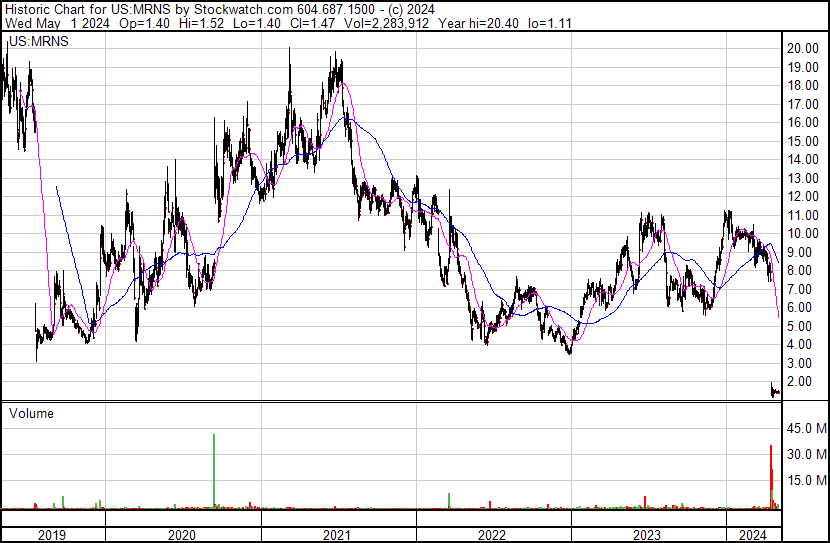Click the 2024 year label on the time axis
The width and height of the screenshot is (830, 543).
tap(753, 535)
